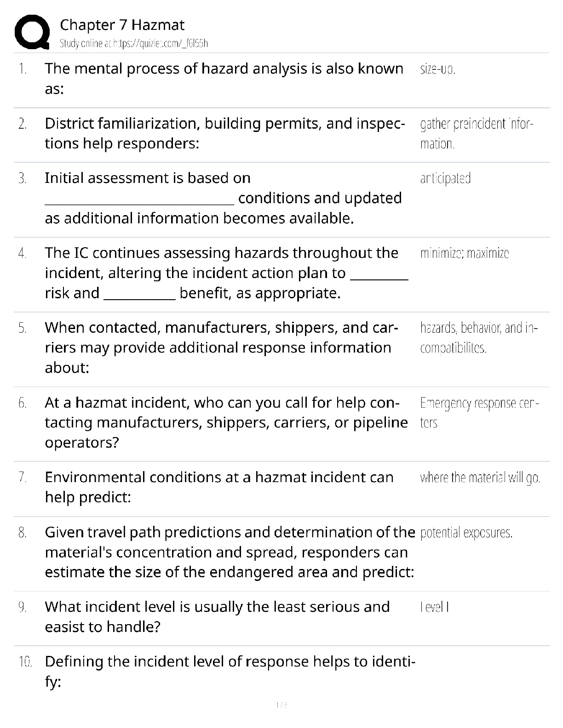Click the answer "Level I"

(434, 608)
